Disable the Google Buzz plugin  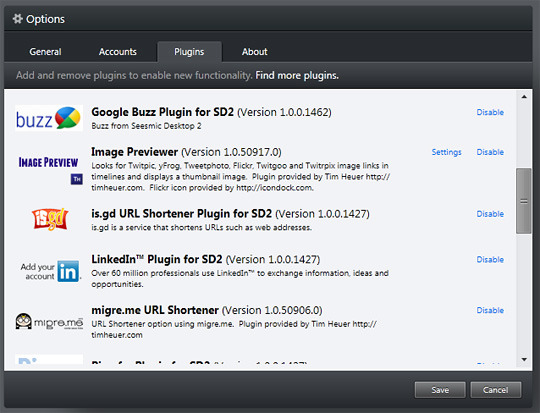(490, 112)
